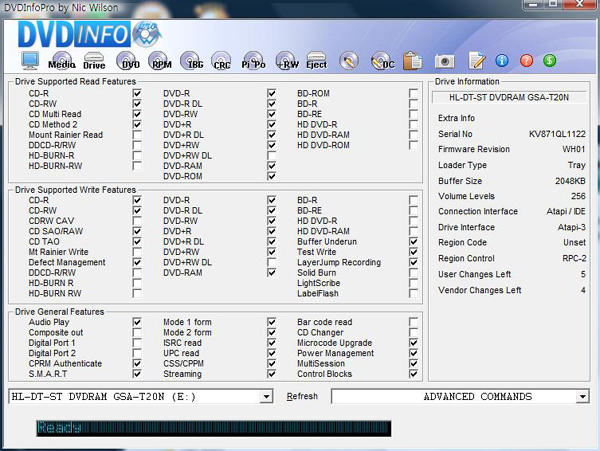
Task: Toggle CDRW CAV write checkbox
Action: pos(137,221)
